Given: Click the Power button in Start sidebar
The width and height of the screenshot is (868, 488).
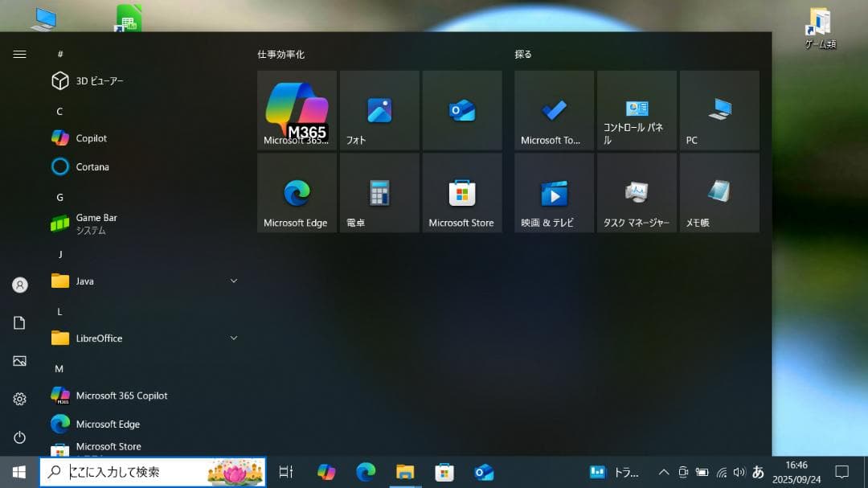Looking at the screenshot, I should (x=19, y=437).
